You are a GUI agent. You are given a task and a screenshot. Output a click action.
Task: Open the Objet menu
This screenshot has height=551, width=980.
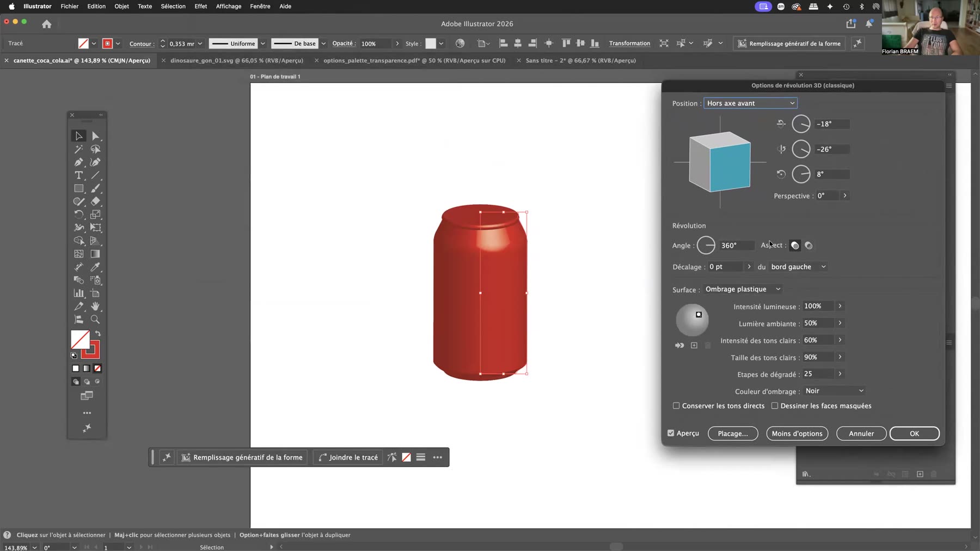[x=122, y=7]
